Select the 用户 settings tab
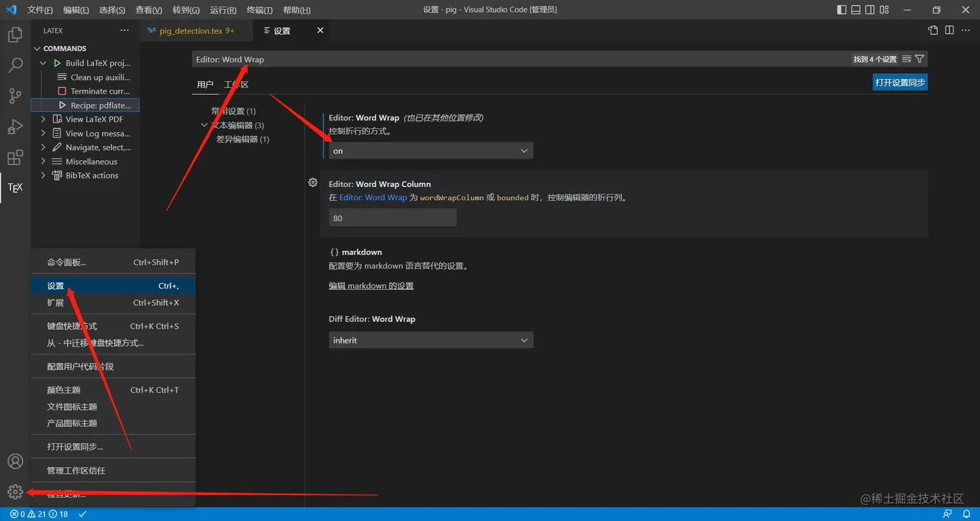Screen dimensions: 980x521 [x=205, y=84]
